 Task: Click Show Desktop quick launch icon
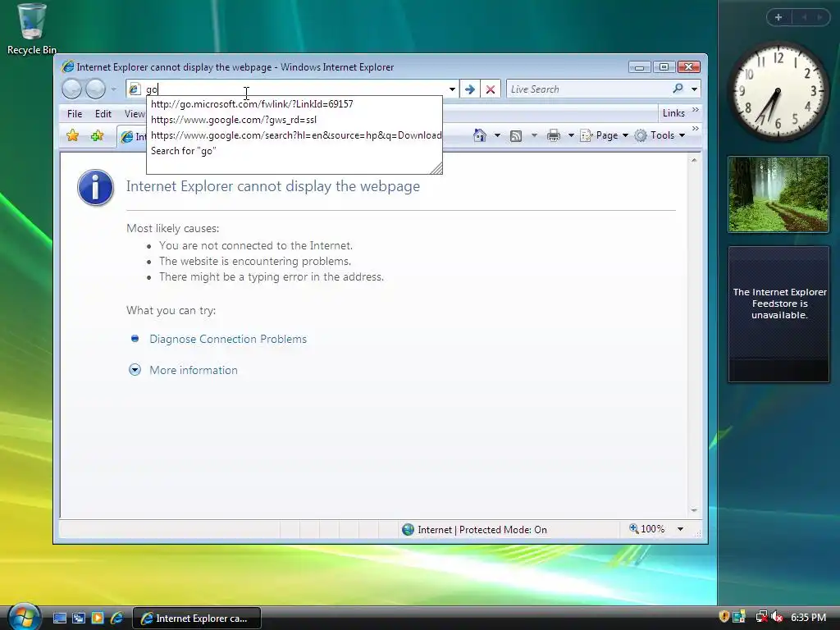pos(60,619)
